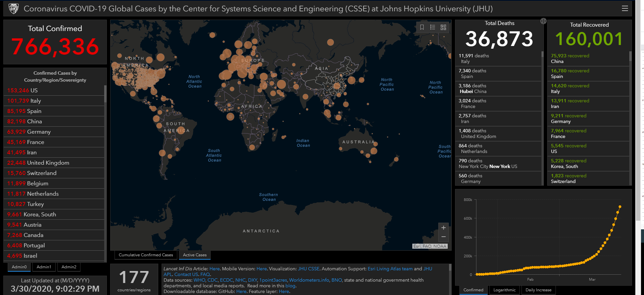Select the Israel confirmed cases row
This screenshot has width=644, height=295.
pos(54,256)
